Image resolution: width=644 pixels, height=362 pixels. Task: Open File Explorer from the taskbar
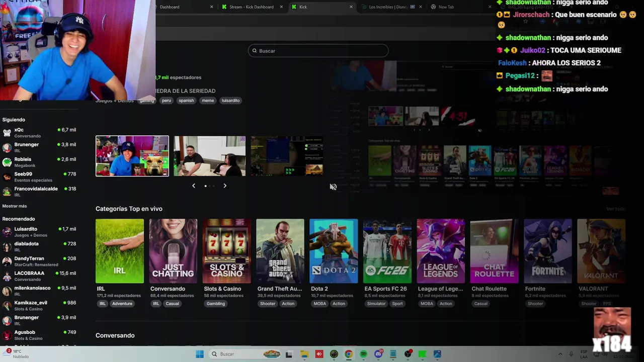(x=304, y=354)
